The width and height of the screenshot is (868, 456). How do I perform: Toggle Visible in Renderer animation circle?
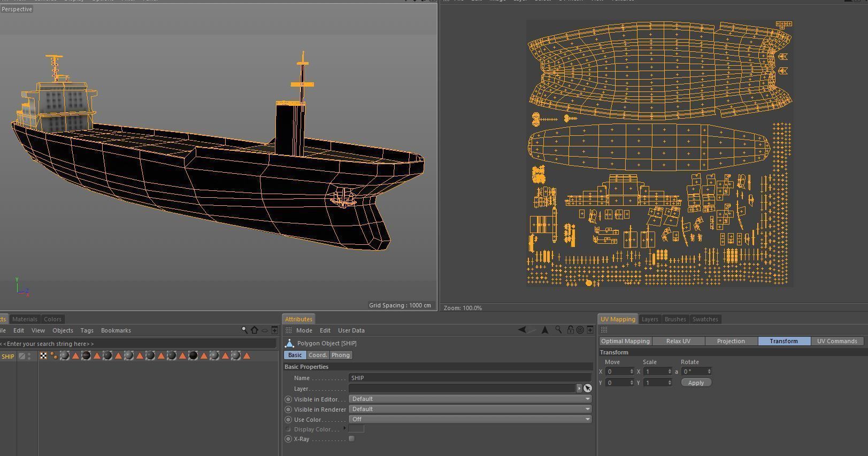[x=288, y=409]
